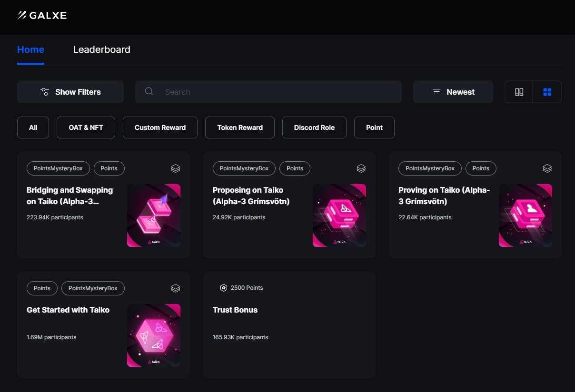The height and width of the screenshot is (392, 575).
Task: Open Proposing on Taiko campaign title
Action: tap(251, 196)
